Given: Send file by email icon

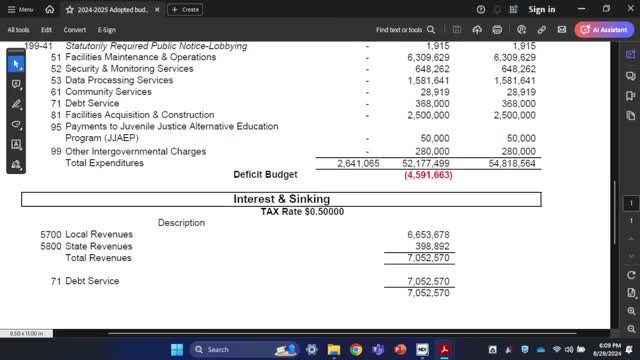Looking at the screenshot, I should pyautogui.click(x=562, y=30).
